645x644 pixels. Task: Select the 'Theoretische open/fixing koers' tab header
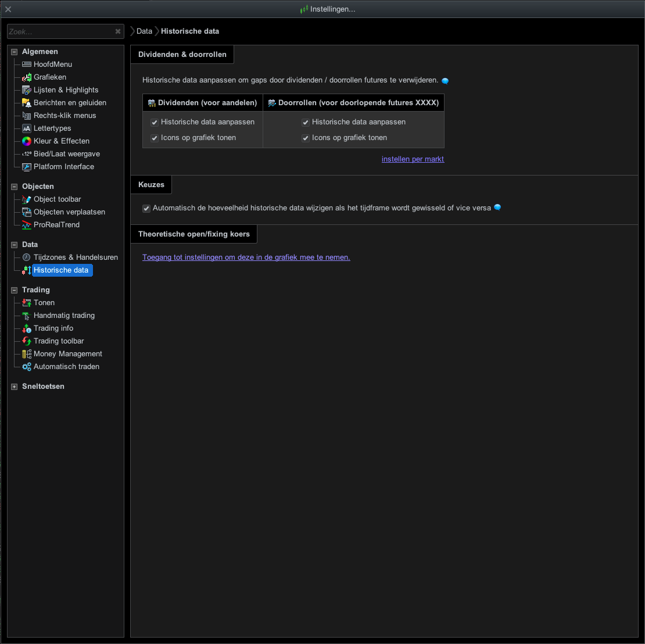[193, 234]
